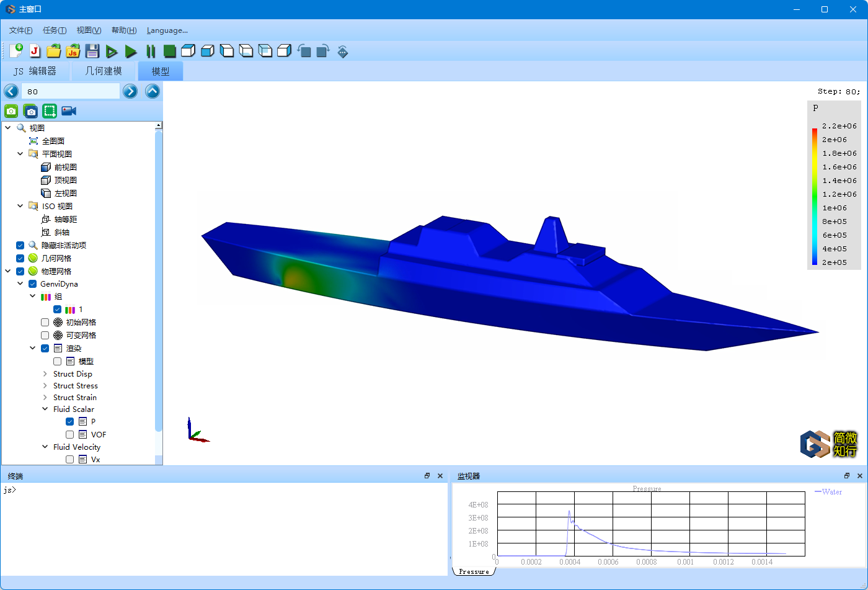Open the JS script folder icon
This screenshot has width=868, height=590.
coord(73,51)
